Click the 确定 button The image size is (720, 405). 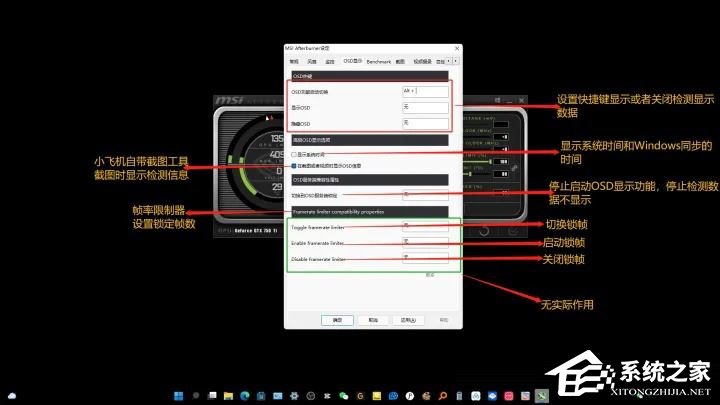[338, 320]
